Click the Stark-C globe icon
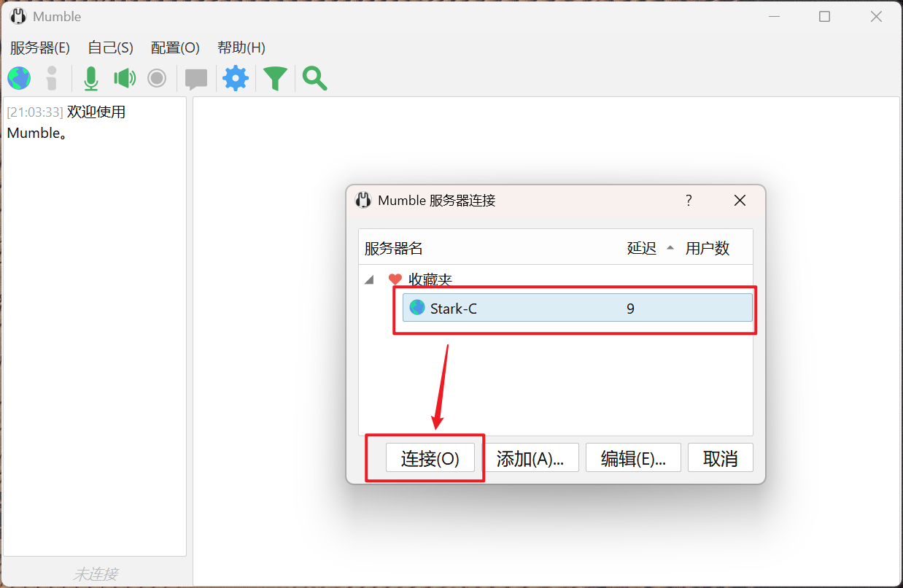The image size is (903, 588). (x=417, y=308)
